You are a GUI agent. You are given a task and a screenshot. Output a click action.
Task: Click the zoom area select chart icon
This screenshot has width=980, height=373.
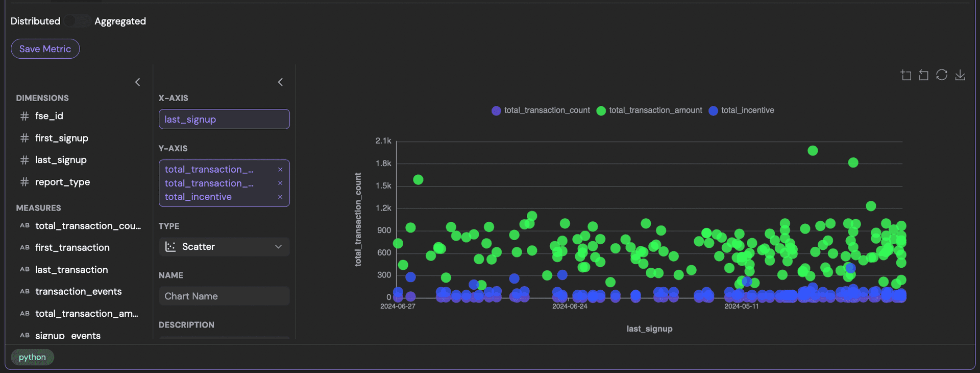tap(906, 75)
